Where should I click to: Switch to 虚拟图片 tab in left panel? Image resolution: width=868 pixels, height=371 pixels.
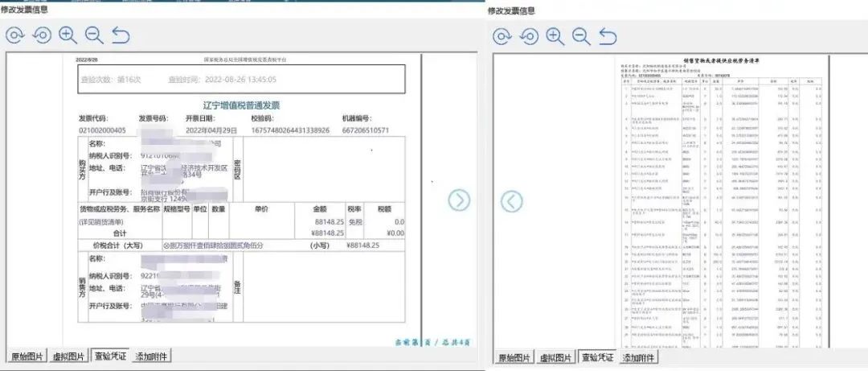coord(70,357)
